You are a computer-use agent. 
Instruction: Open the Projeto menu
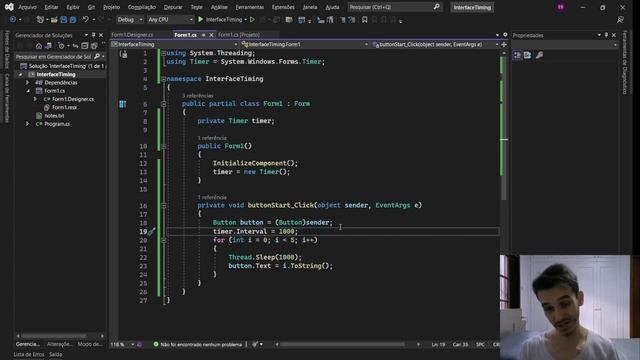click(x=111, y=7)
